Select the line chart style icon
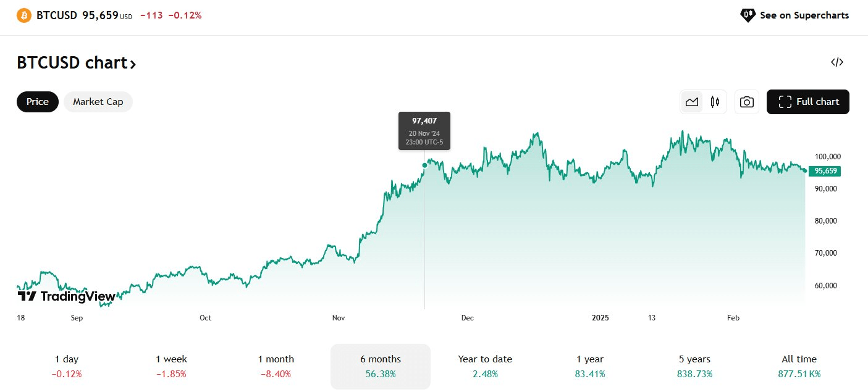The height and width of the screenshot is (392, 868). (691, 102)
